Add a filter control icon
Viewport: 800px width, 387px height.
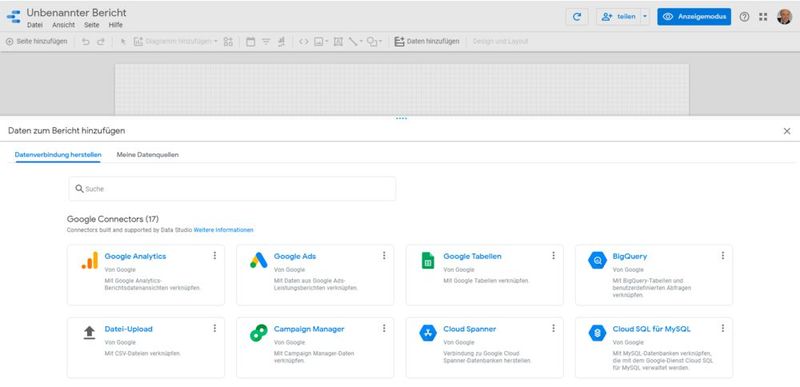point(266,42)
